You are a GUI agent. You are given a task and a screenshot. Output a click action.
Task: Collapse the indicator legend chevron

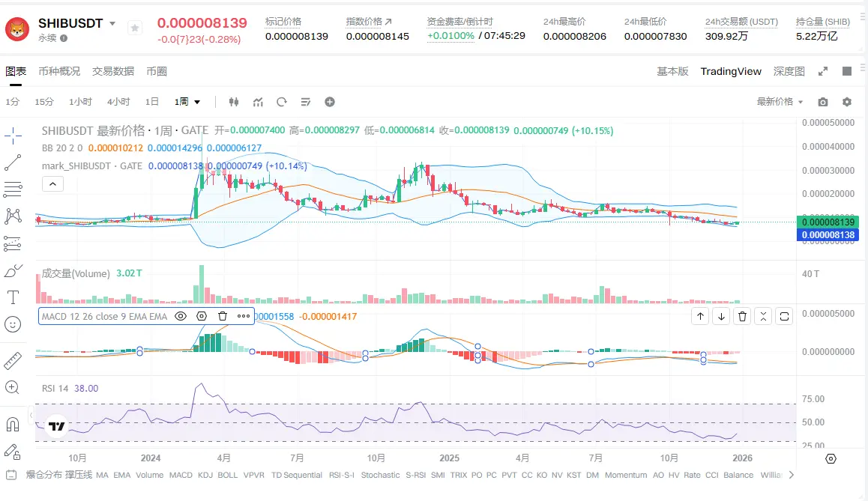(x=52, y=184)
